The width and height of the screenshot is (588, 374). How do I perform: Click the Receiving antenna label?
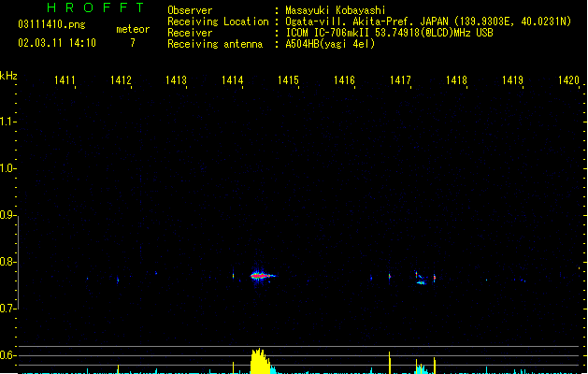215,44
